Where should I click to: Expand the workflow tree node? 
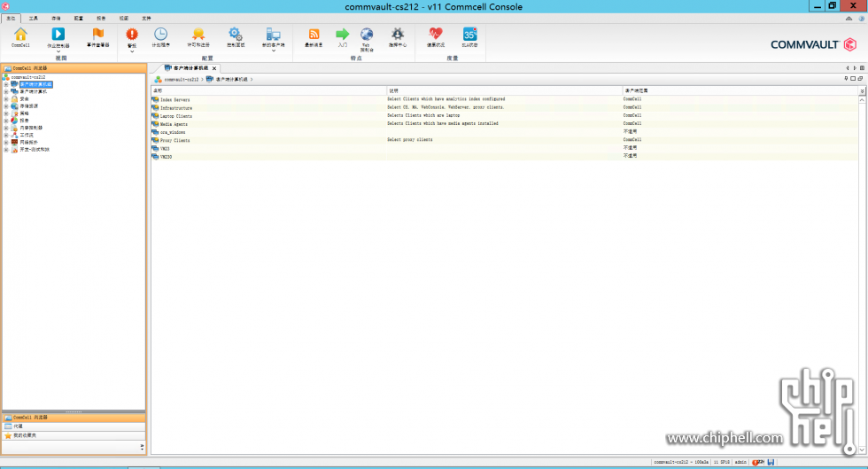tap(6, 135)
